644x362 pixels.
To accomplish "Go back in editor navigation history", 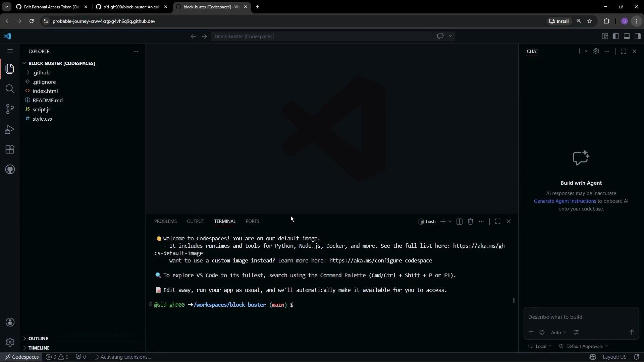I will tap(193, 36).
